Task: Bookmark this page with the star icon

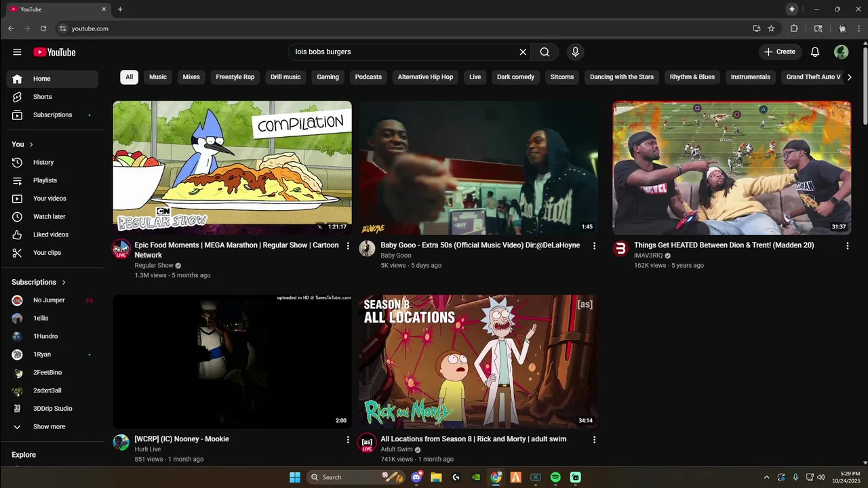Action: pyautogui.click(x=771, y=28)
